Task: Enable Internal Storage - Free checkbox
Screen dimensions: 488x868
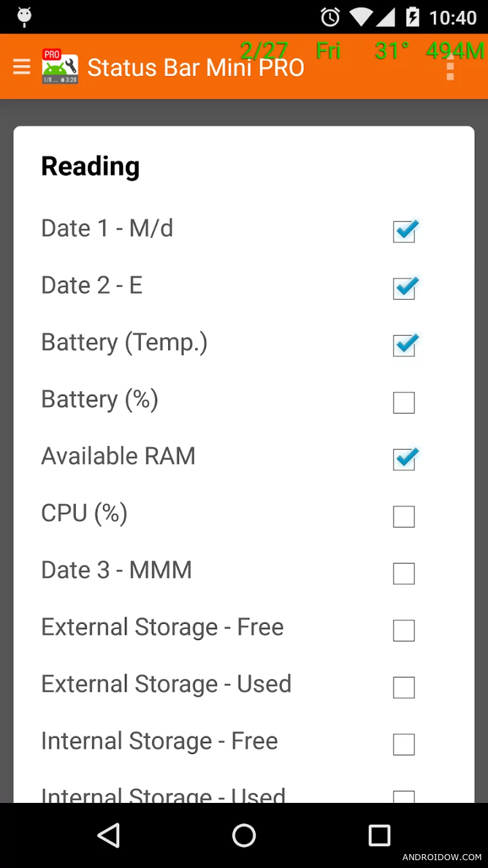Action: coord(404,745)
